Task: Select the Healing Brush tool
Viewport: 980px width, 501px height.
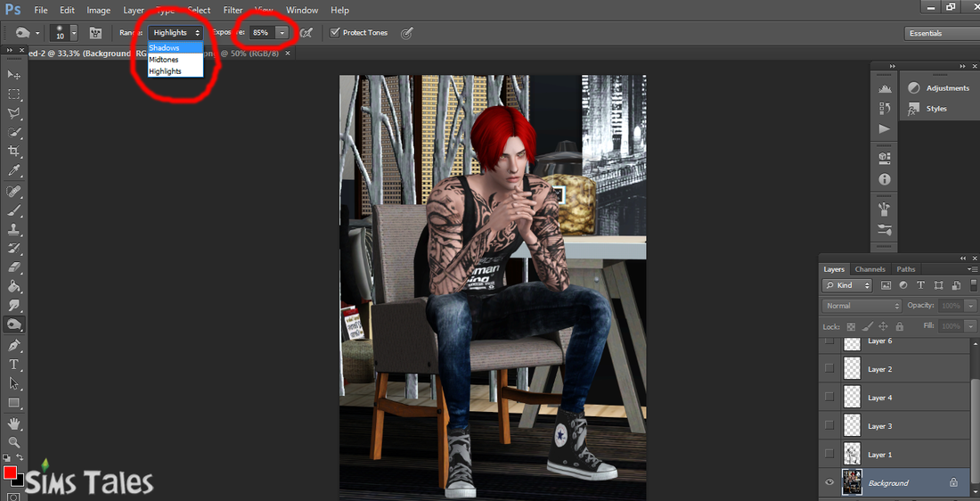Action: [13, 192]
